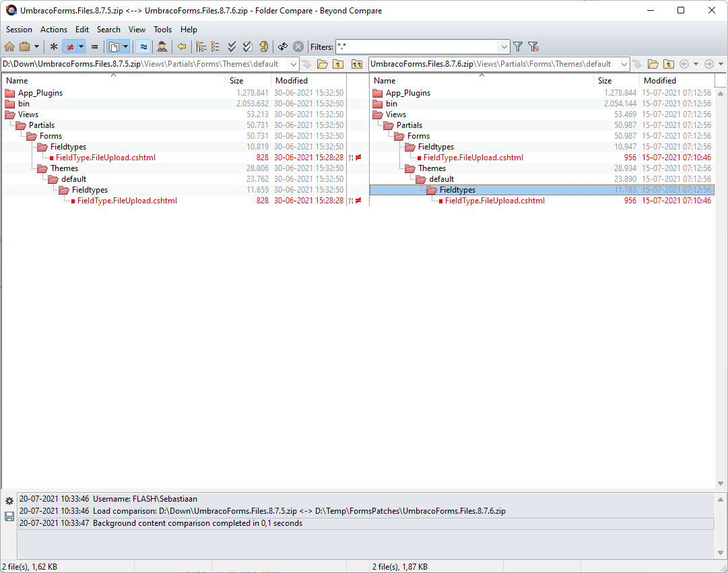Click the right pane Browse folder icon
Image resolution: width=728 pixels, height=573 pixels.
pos(653,64)
